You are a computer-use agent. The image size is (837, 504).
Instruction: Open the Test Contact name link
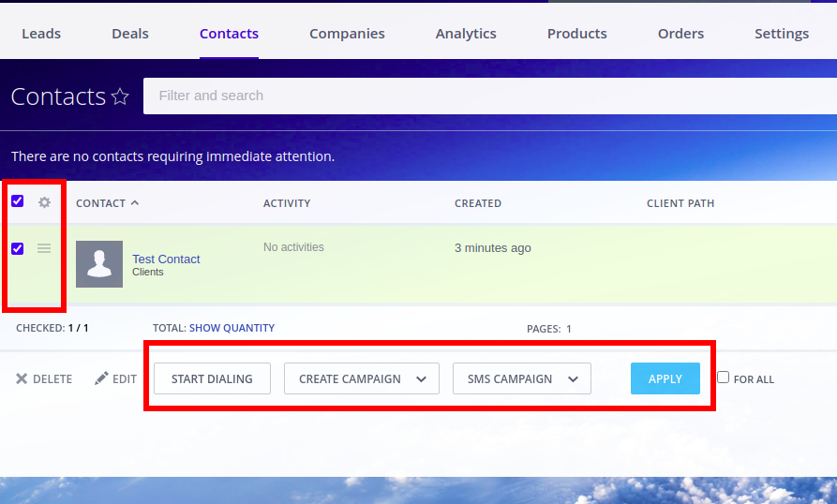(166, 259)
